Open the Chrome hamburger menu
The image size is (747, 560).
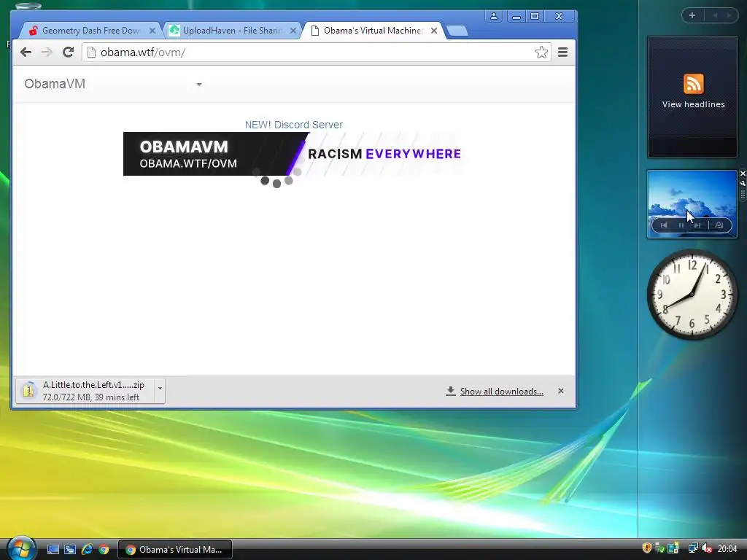coord(562,52)
